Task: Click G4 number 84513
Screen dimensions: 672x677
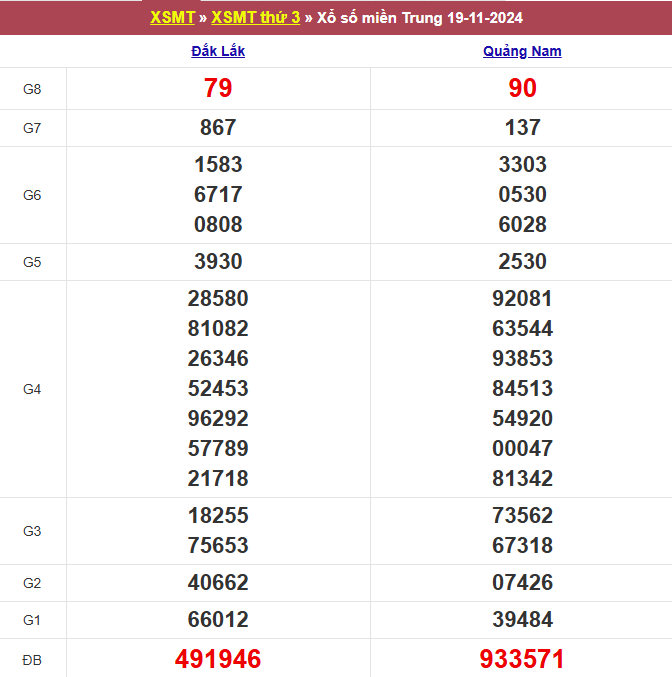Action: click(x=522, y=388)
